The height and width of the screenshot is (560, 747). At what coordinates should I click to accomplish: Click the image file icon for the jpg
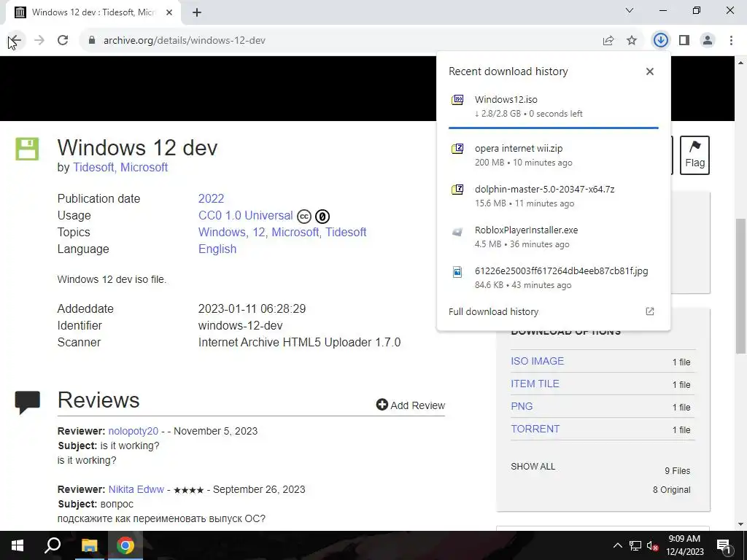point(457,272)
